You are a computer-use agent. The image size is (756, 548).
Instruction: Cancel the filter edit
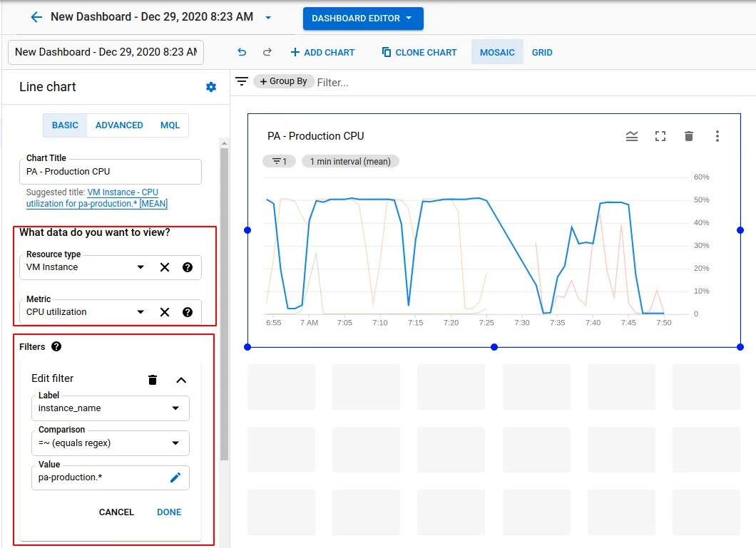click(x=116, y=512)
